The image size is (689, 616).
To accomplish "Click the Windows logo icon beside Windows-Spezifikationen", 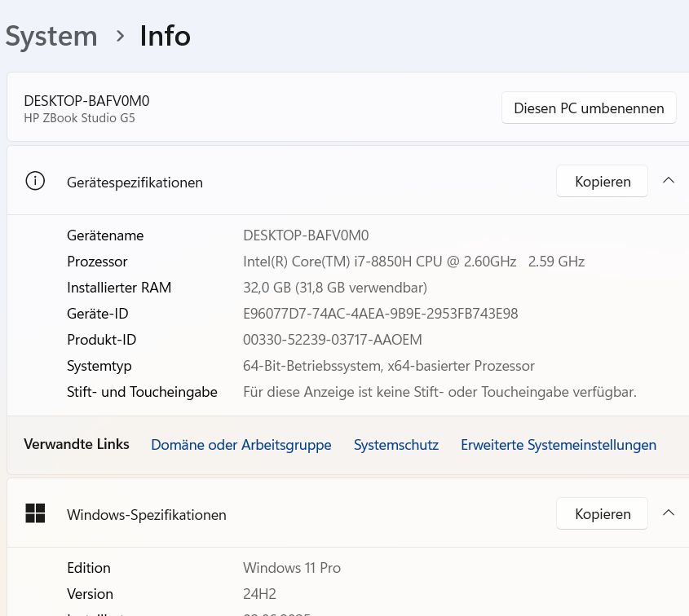I will (x=35, y=513).
